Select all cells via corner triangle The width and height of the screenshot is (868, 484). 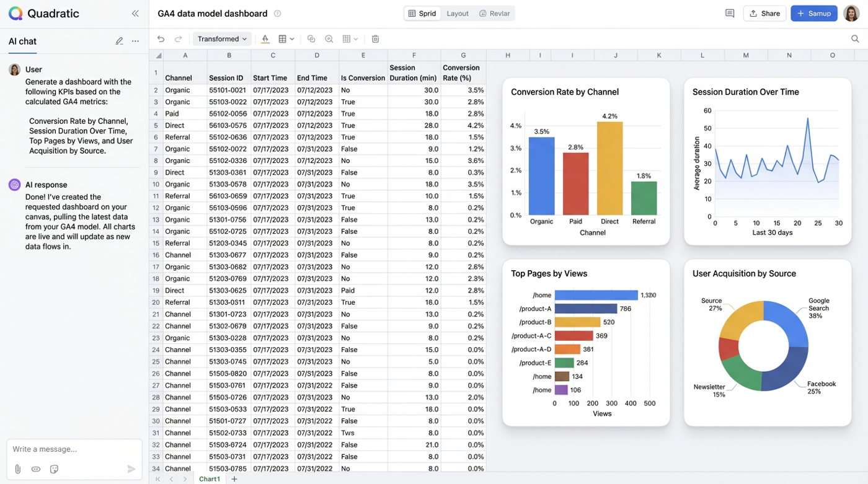click(x=159, y=56)
